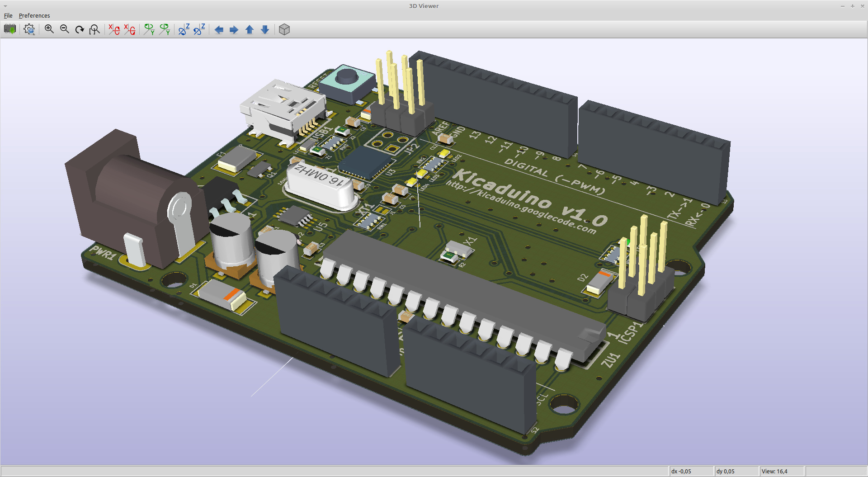The height and width of the screenshot is (477, 868).
Task: Pan the view to the left
Action: tap(219, 29)
